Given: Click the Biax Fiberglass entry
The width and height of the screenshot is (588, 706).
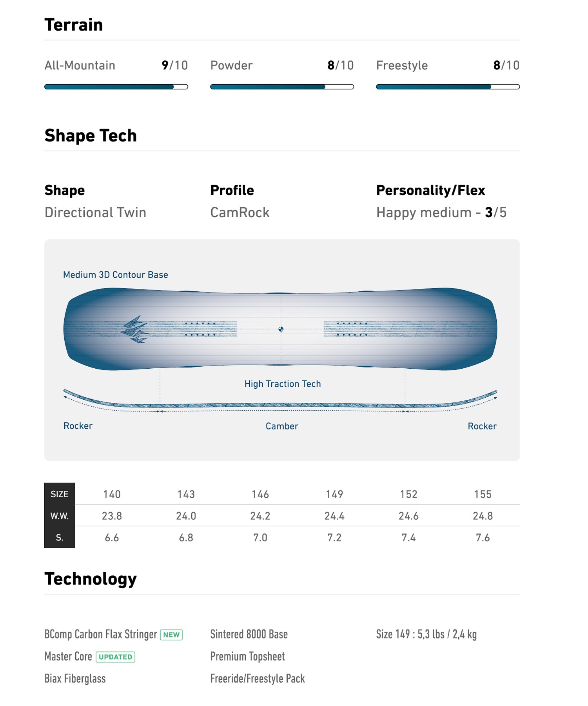Looking at the screenshot, I should pos(75,679).
